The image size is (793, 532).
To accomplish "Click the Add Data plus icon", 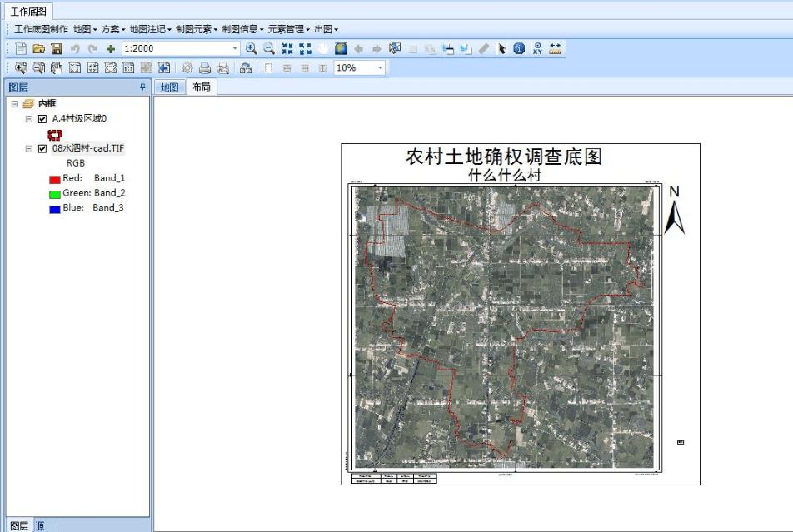I will [111, 49].
